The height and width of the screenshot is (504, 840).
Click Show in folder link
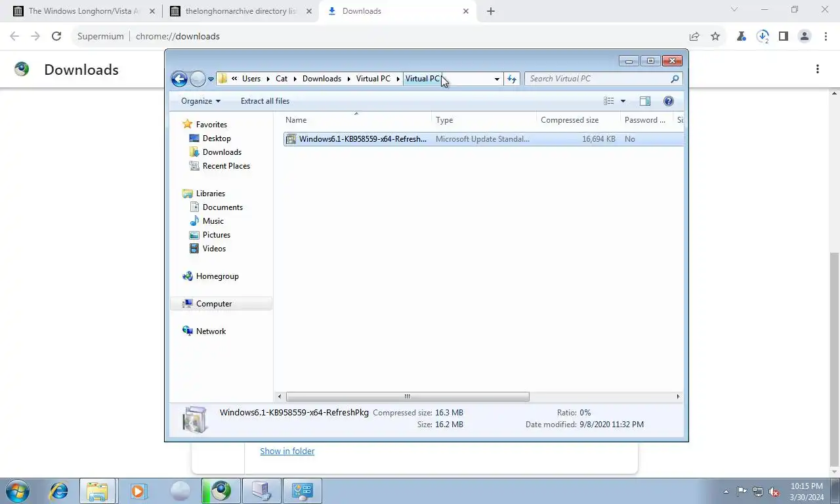(287, 451)
